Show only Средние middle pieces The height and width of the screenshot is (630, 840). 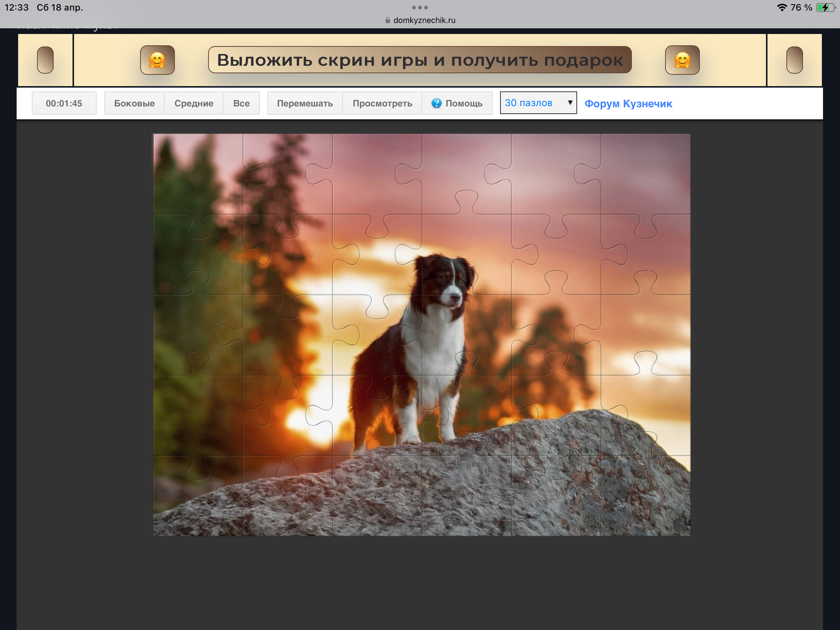[194, 103]
